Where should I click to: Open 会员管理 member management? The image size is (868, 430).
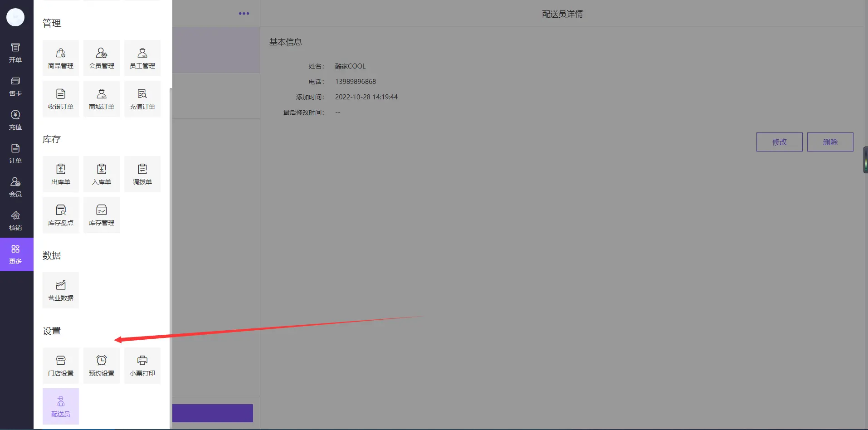(x=102, y=58)
